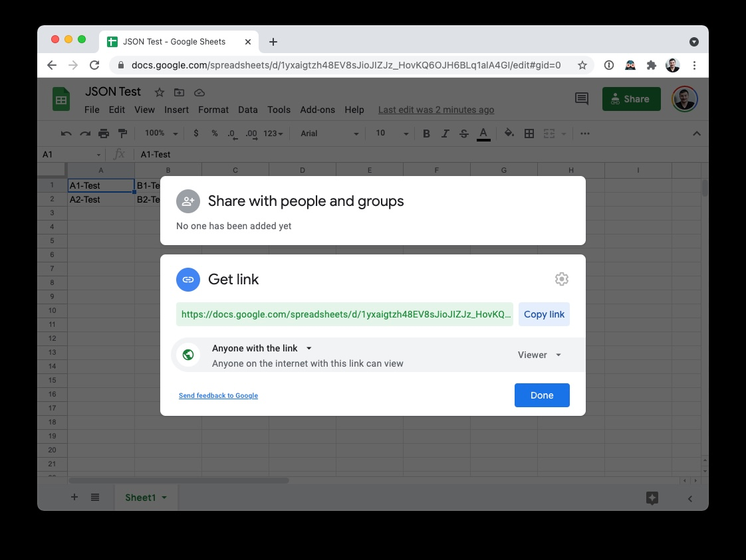Apply italic formatting
Viewport: 746px width, 560px height.
(x=445, y=133)
